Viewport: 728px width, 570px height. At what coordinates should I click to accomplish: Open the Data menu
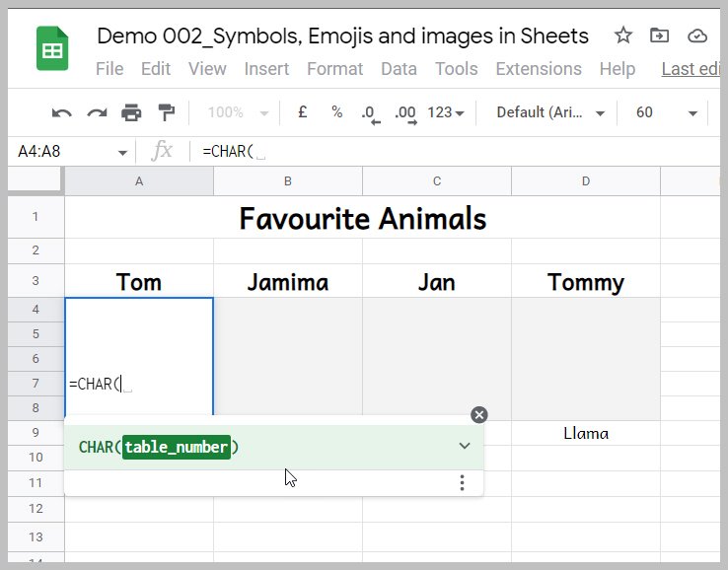[x=399, y=69]
